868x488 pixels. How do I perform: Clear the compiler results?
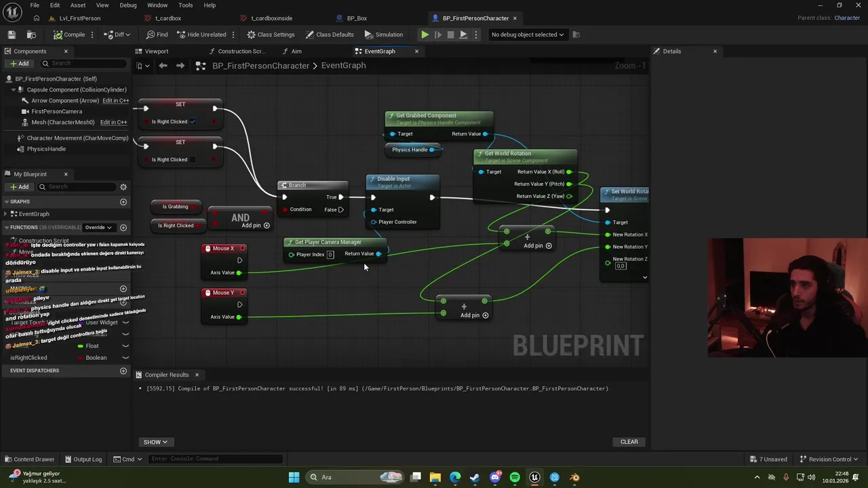coord(629,442)
